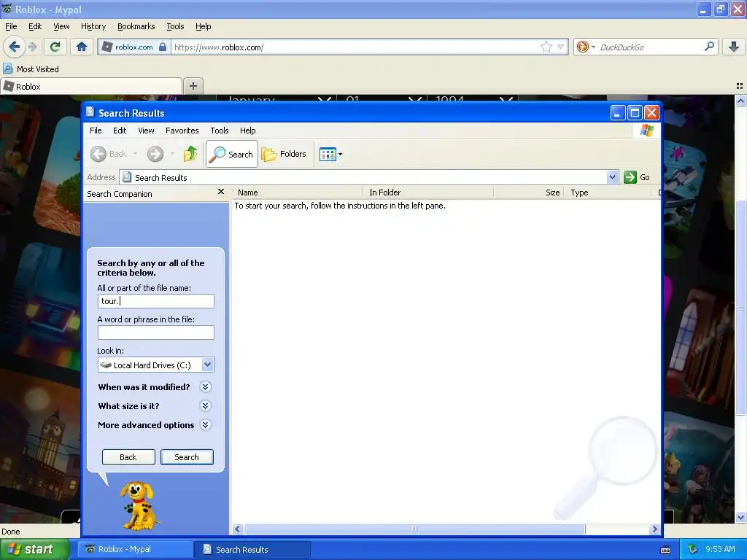The width and height of the screenshot is (747, 560).
Task: Click the horizontal scrollbar thumb
Action: pos(414,529)
